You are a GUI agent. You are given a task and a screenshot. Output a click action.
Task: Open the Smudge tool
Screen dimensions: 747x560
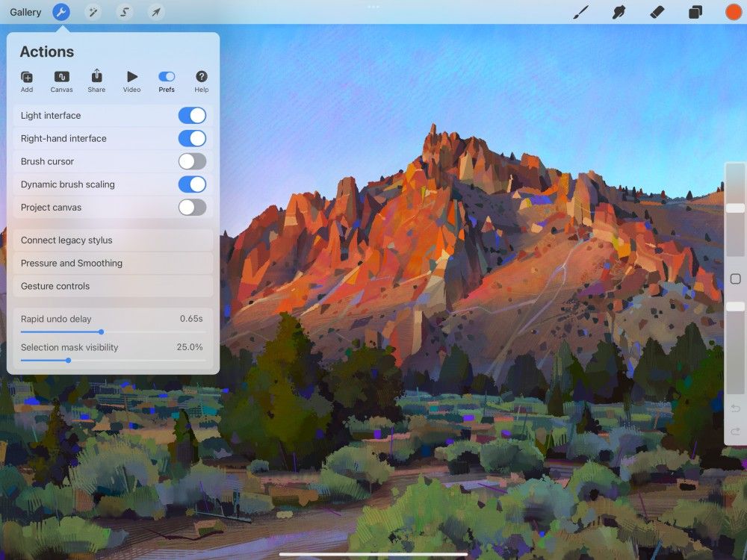[x=619, y=12]
